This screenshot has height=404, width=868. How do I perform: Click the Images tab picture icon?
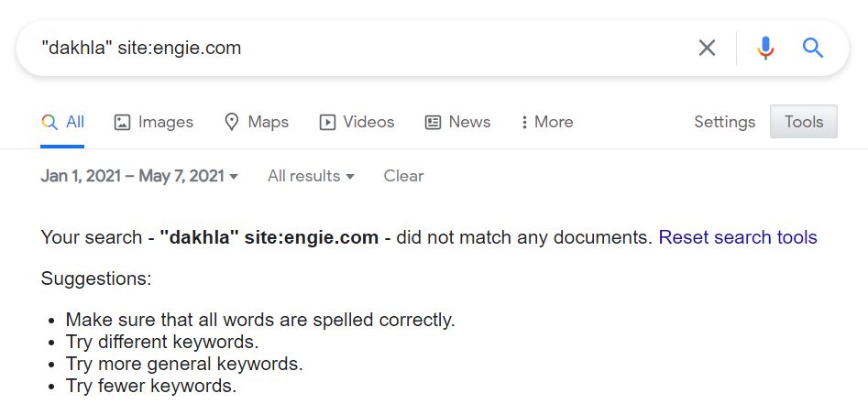122,123
